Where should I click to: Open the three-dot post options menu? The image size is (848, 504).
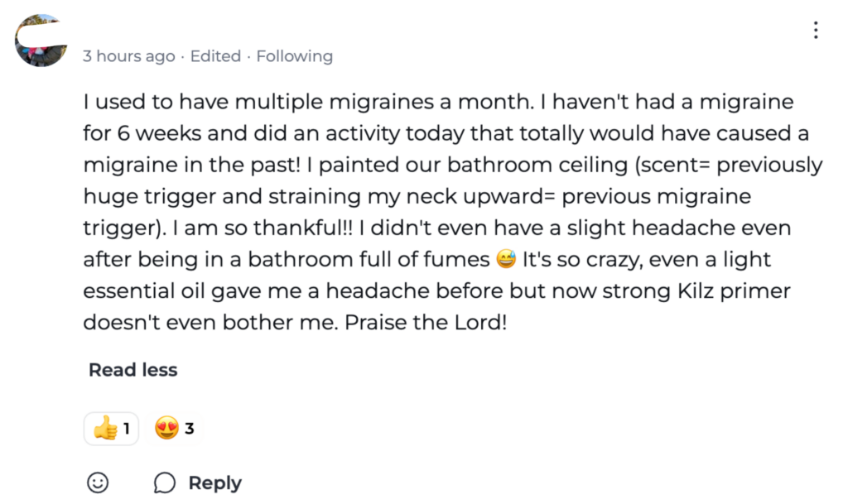(816, 31)
